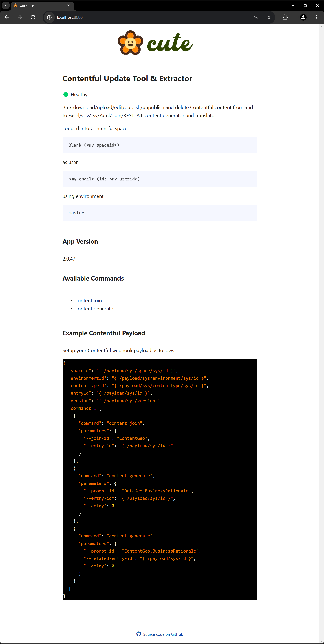Open Source code on GitHub link
The height and width of the screenshot is (644, 324).
163,634
